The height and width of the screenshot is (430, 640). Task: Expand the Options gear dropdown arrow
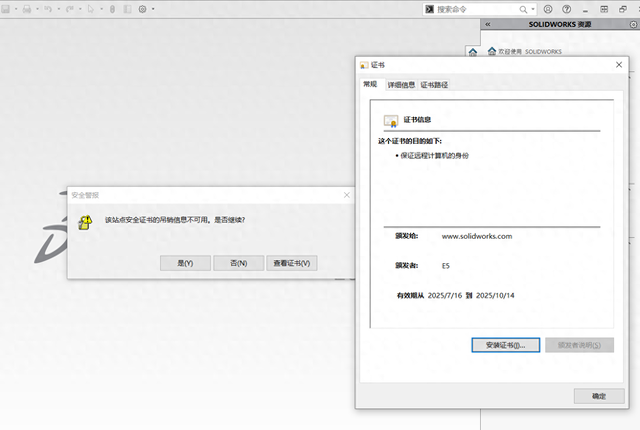point(153,9)
